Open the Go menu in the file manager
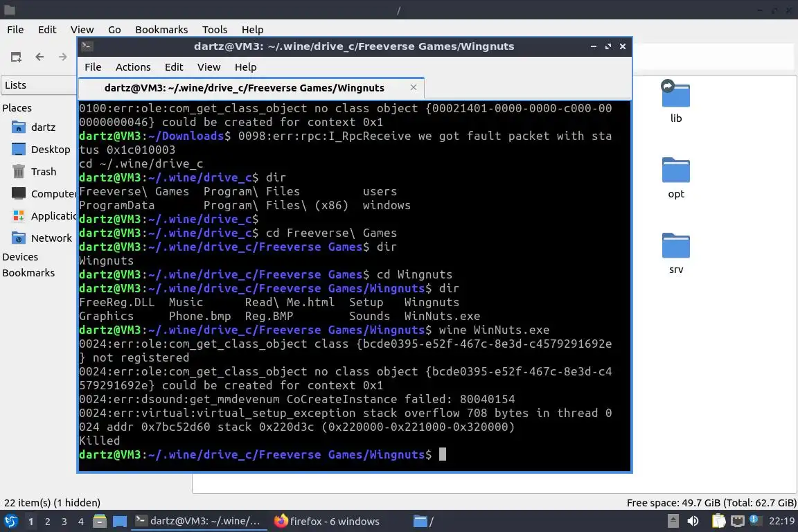The height and width of the screenshot is (532, 798). pyautogui.click(x=114, y=30)
